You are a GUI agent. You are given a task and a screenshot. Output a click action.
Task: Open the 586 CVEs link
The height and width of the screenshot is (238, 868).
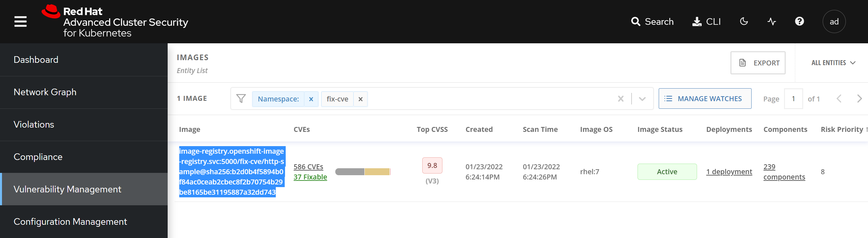(x=308, y=167)
